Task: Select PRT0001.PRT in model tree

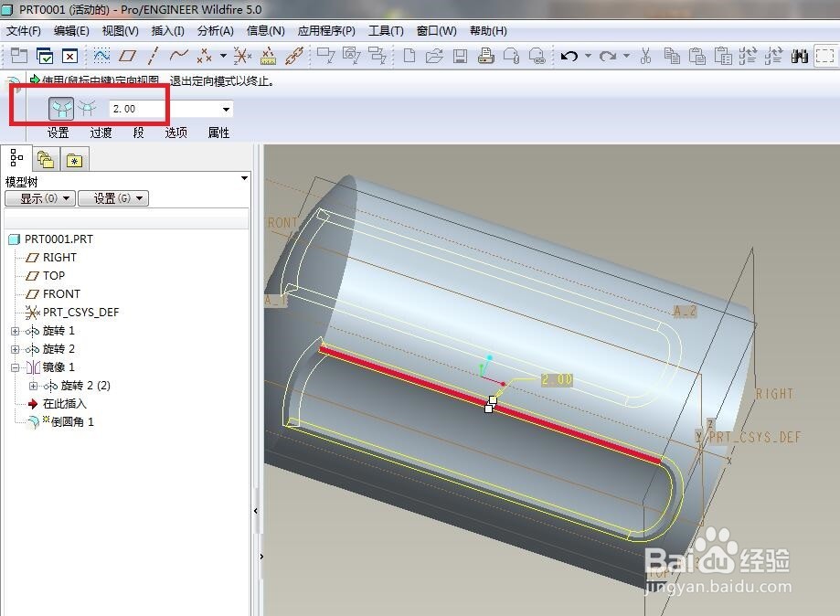Action: (x=51, y=239)
